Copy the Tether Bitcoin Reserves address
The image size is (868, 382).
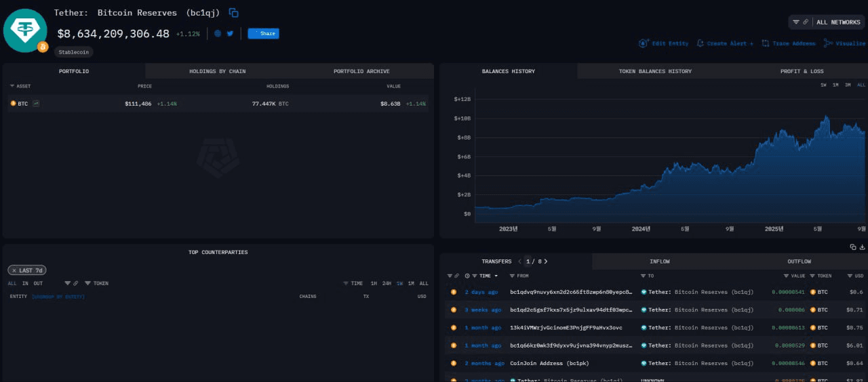point(233,13)
